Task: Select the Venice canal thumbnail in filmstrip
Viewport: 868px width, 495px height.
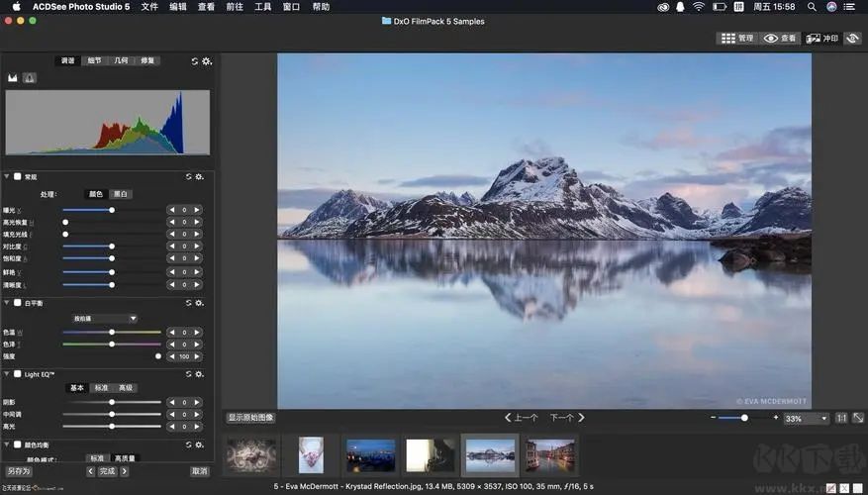Action: pos(550,455)
